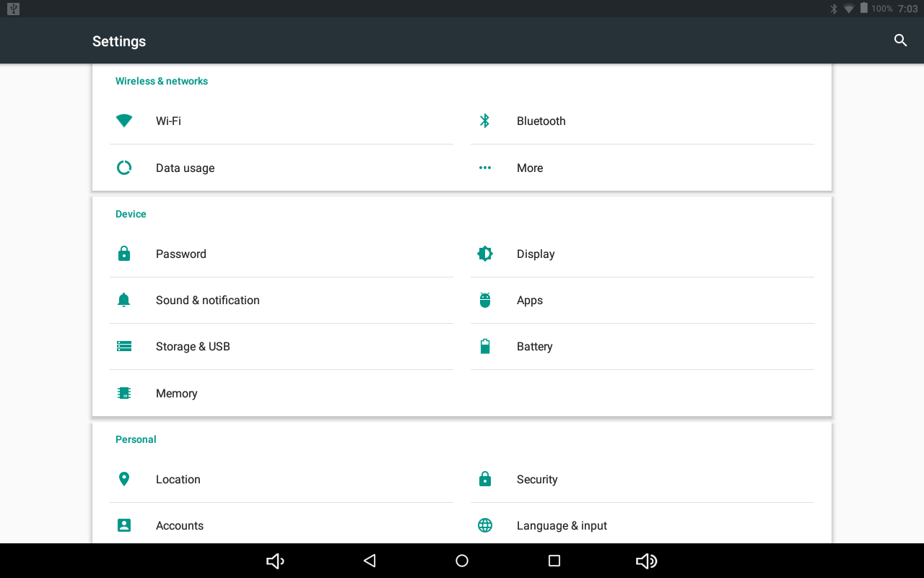Open Storage & USB settings
The height and width of the screenshot is (578, 924).
click(x=282, y=346)
